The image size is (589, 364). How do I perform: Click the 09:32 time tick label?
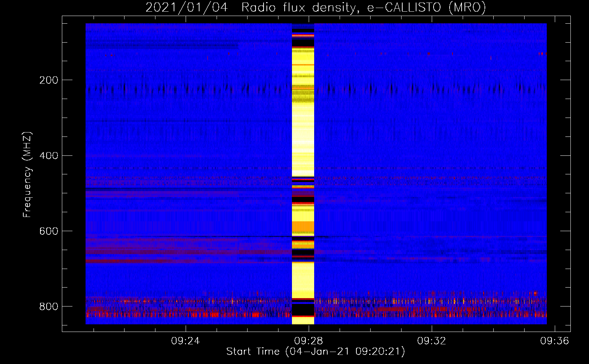pyautogui.click(x=432, y=341)
